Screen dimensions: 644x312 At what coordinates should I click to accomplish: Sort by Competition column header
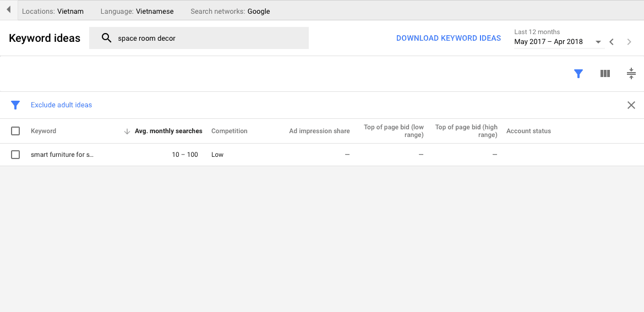(229, 131)
